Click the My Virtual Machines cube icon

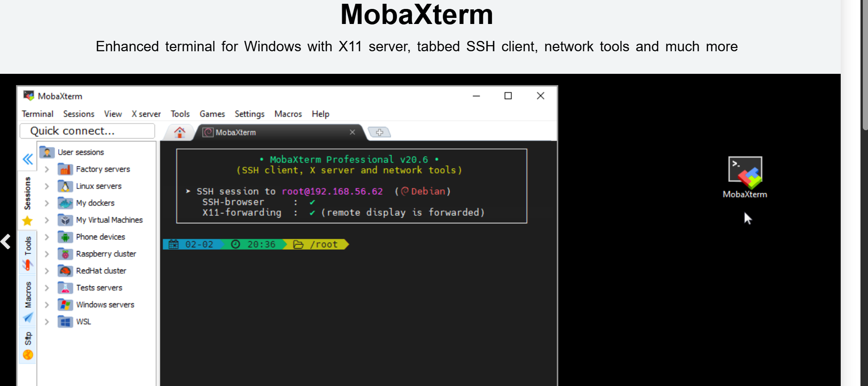[65, 220]
